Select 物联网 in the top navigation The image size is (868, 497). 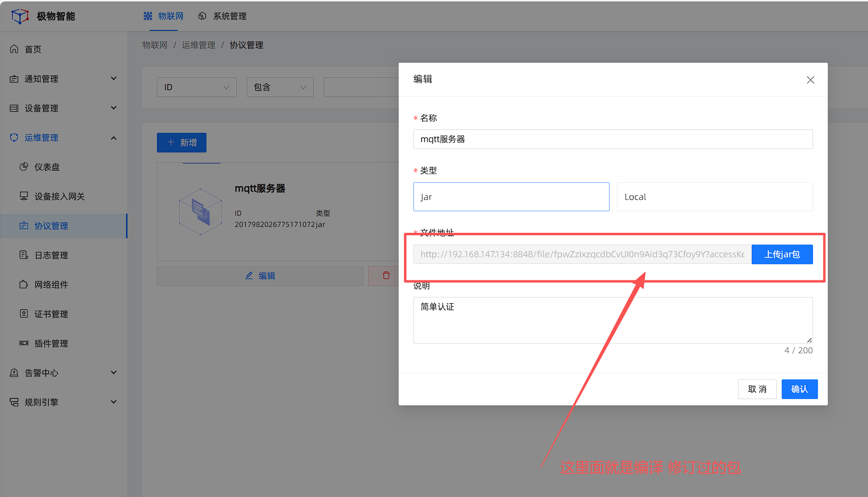[x=163, y=16]
